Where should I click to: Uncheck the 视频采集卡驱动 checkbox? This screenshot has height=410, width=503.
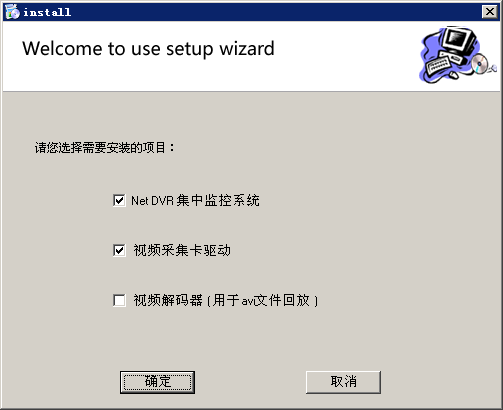tap(119, 250)
